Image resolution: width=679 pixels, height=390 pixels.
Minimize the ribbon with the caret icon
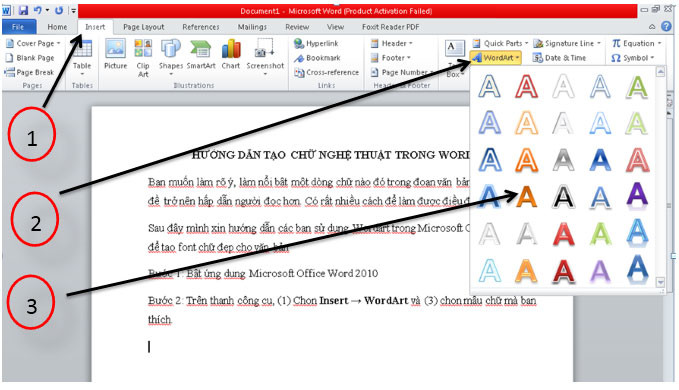coord(652,27)
